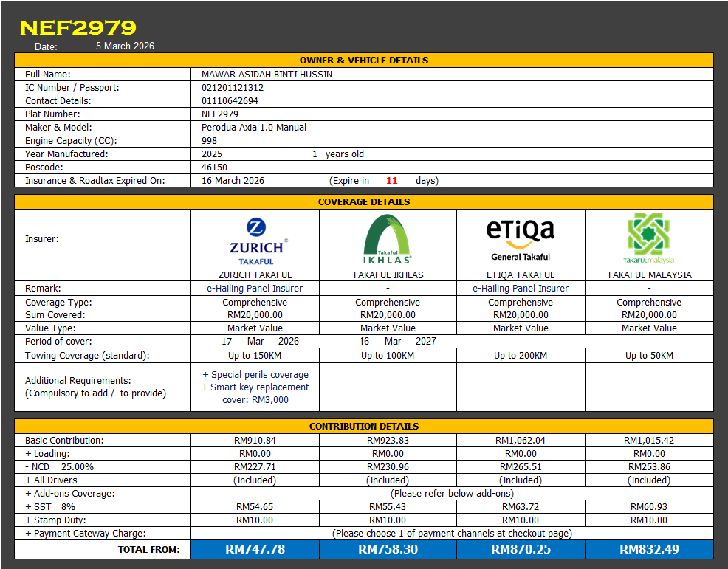
Task: Click the Etiqa General Takaful logo
Action: pos(521,239)
